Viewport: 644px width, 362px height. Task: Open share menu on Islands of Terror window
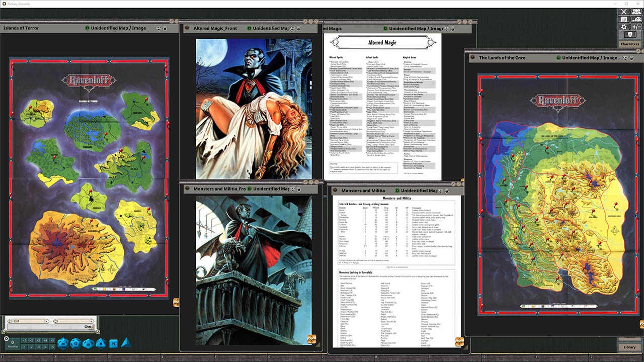click(159, 28)
